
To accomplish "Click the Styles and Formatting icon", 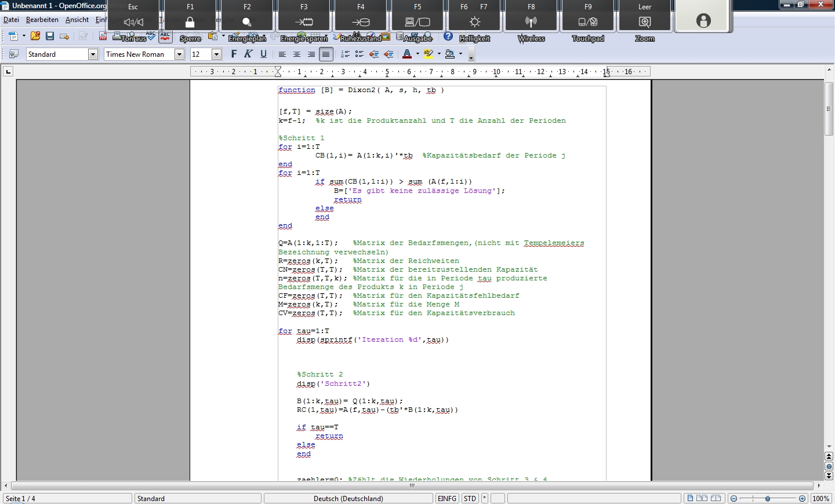I will 14,54.
